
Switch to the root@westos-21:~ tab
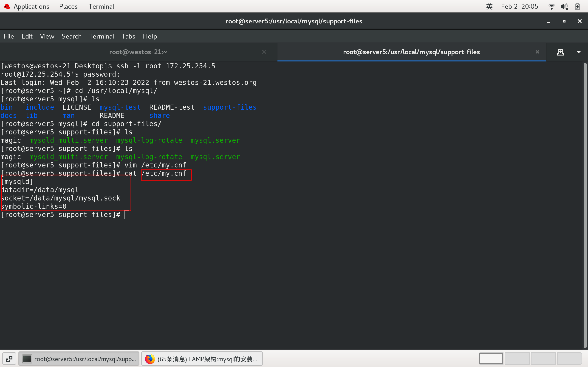[138, 52]
